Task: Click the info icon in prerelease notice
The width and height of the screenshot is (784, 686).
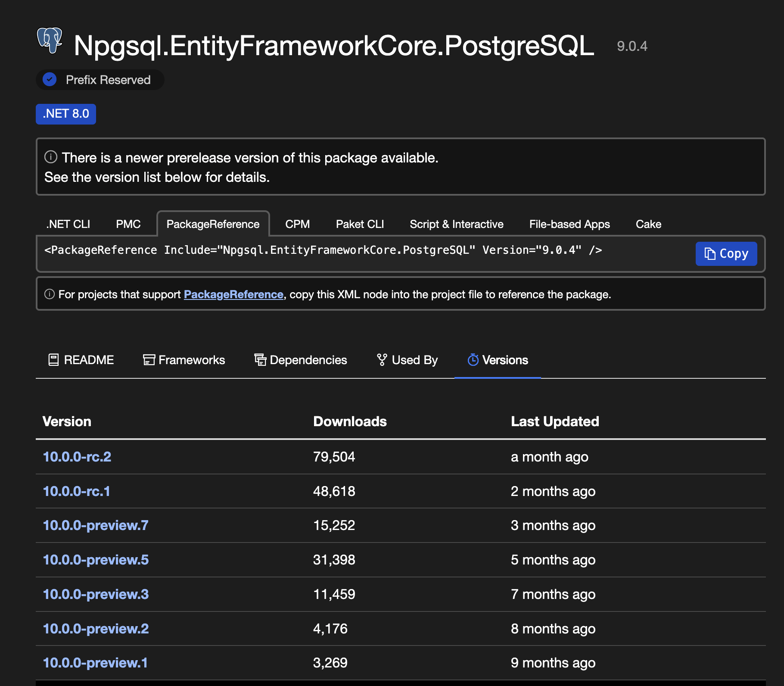Action: [51, 157]
